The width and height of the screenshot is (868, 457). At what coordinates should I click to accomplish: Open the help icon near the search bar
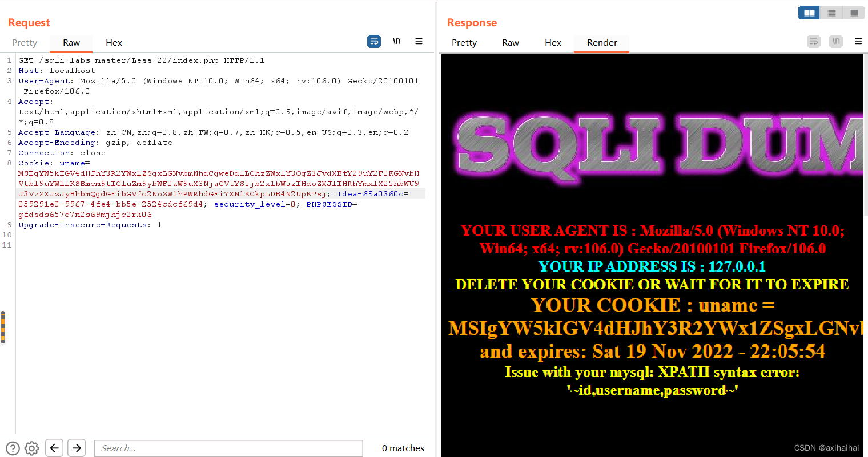click(12, 448)
